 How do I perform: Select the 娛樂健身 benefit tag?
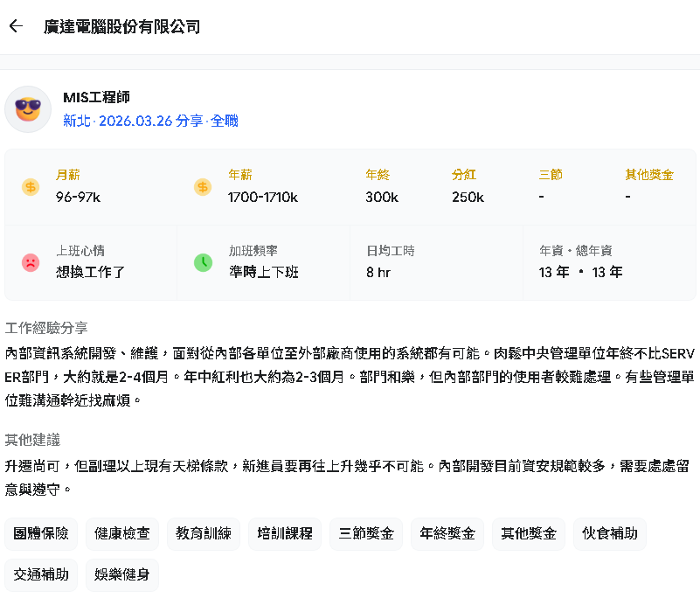tap(121, 574)
